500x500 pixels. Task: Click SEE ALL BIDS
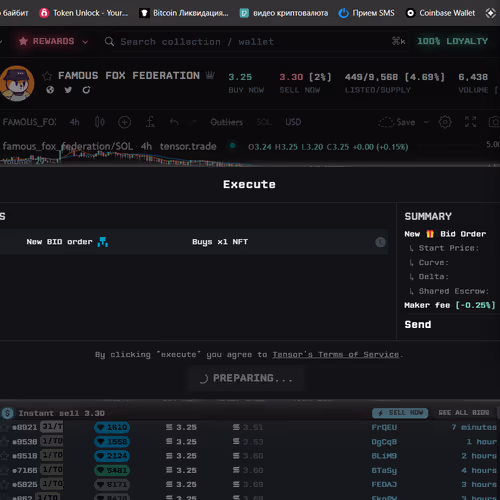pos(464,413)
